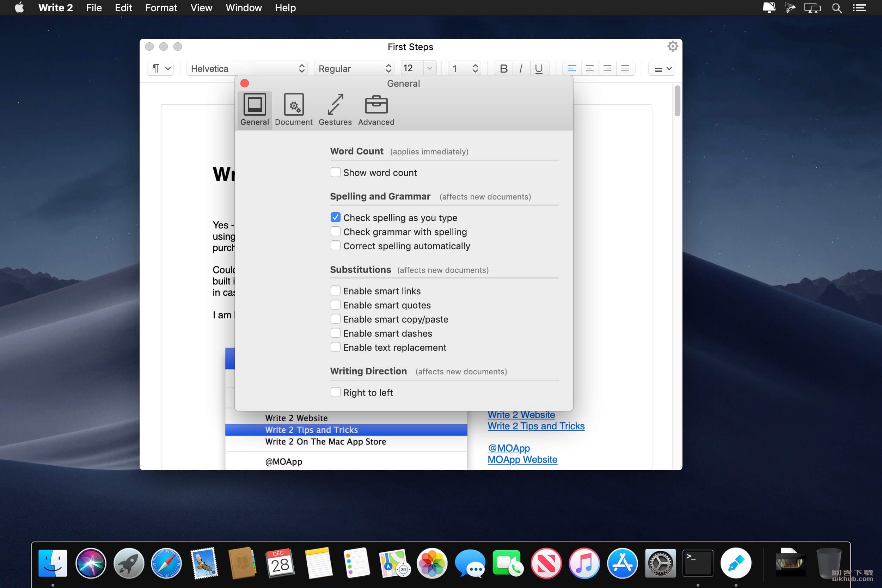Click the font size field showing 12
Image resolution: width=882 pixels, height=588 pixels.
pos(412,68)
